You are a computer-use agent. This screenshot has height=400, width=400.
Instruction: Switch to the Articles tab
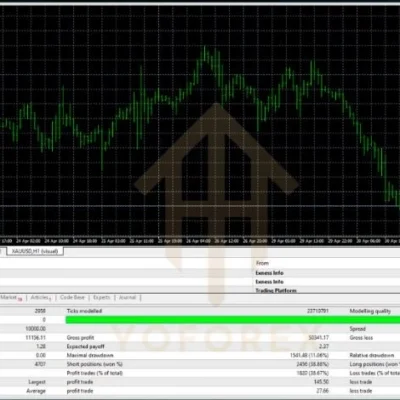[40, 297]
